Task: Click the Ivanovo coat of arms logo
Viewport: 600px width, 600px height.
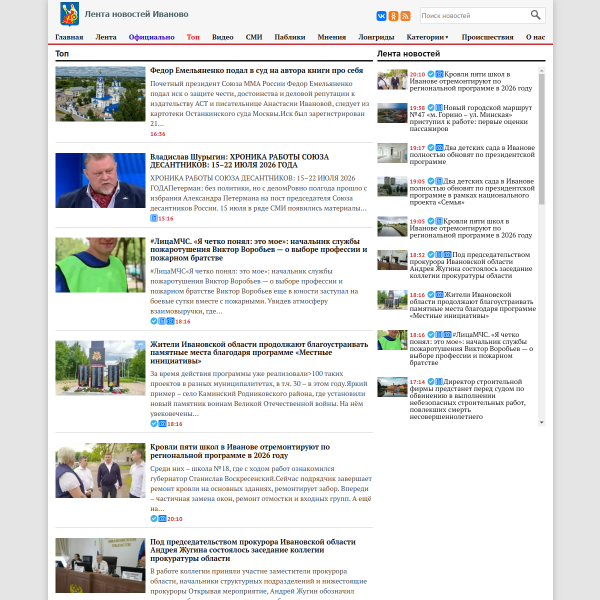Action: pyautogui.click(x=70, y=14)
